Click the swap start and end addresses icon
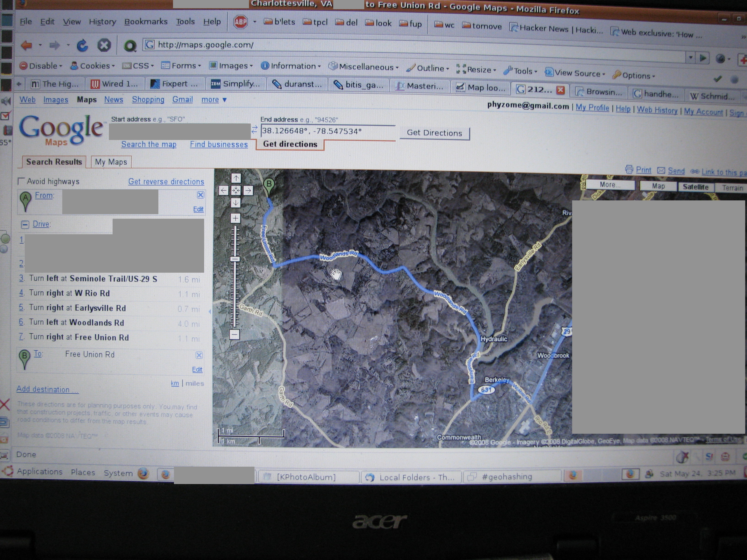This screenshot has height=560, width=747. [x=254, y=129]
